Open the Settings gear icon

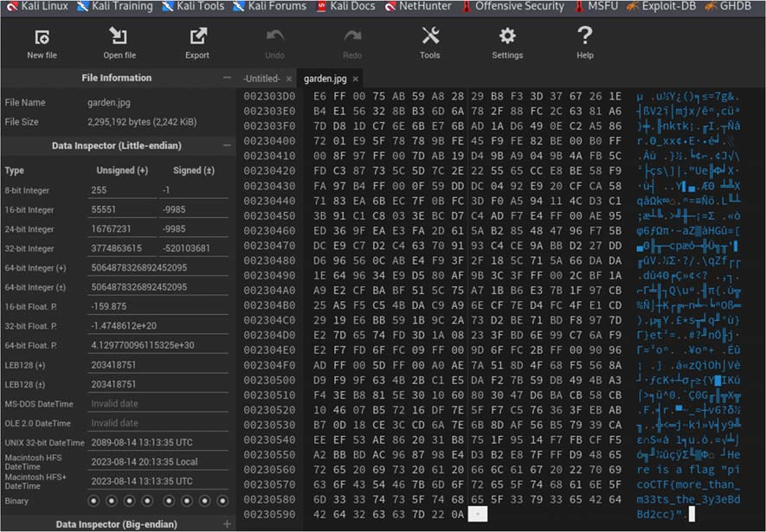pyautogui.click(x=507, y=36)
